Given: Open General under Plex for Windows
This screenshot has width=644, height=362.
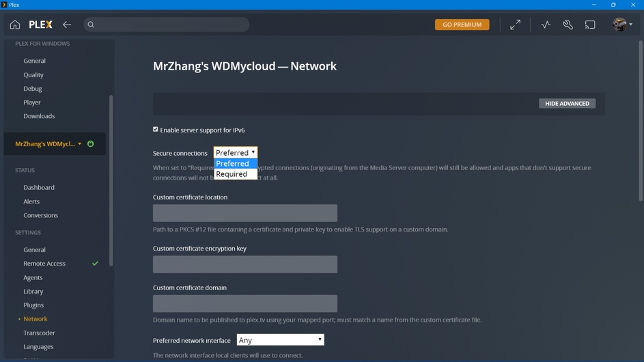Looking at the screenshot, I should point(35,60).
